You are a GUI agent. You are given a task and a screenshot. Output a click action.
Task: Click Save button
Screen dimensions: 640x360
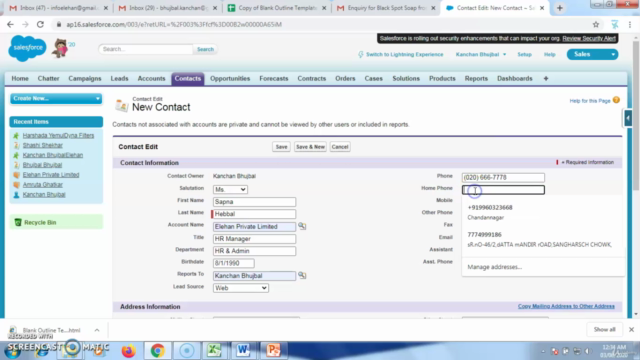point(281,147)
